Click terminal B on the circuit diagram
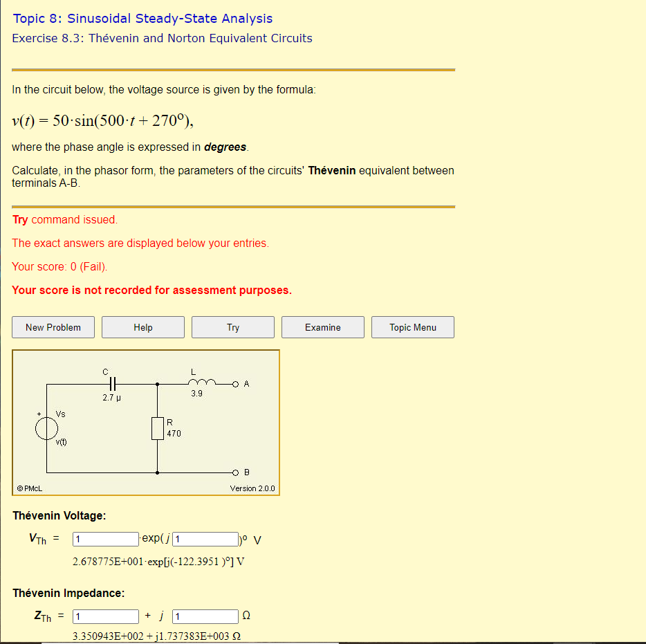Image resolution: width=646 pixels, height=644 pixels. click(234, 472)
